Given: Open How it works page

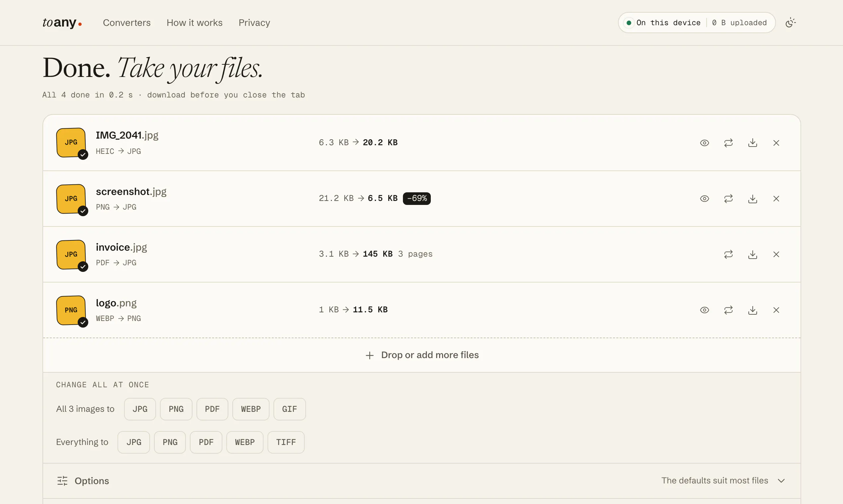Looking at the screenshot, I should (x=194, y=23).
